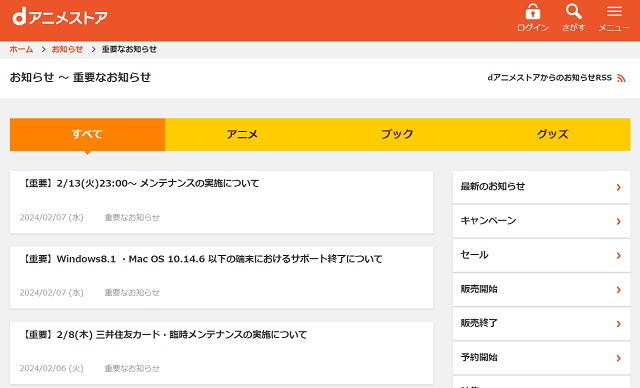Go to ホーム in breadcrumb
640x388 pixels.
pyautogui.click(x=21, y=49)
